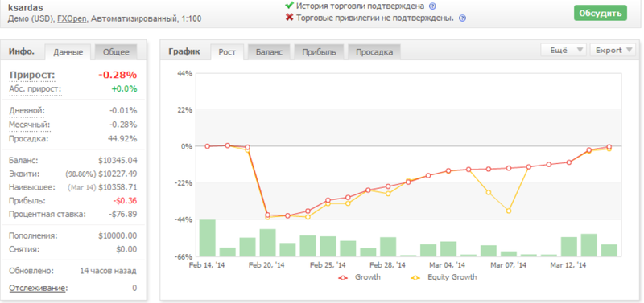Switch to the Прибыль chart tab
This screenshot has width=644, height=303.
319,52
